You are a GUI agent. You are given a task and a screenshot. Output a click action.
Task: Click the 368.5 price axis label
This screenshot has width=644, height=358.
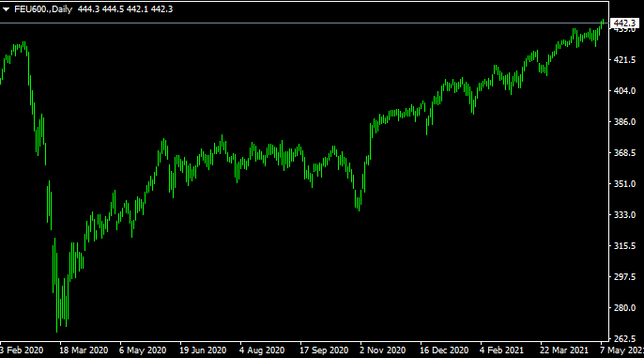(624, 153)
